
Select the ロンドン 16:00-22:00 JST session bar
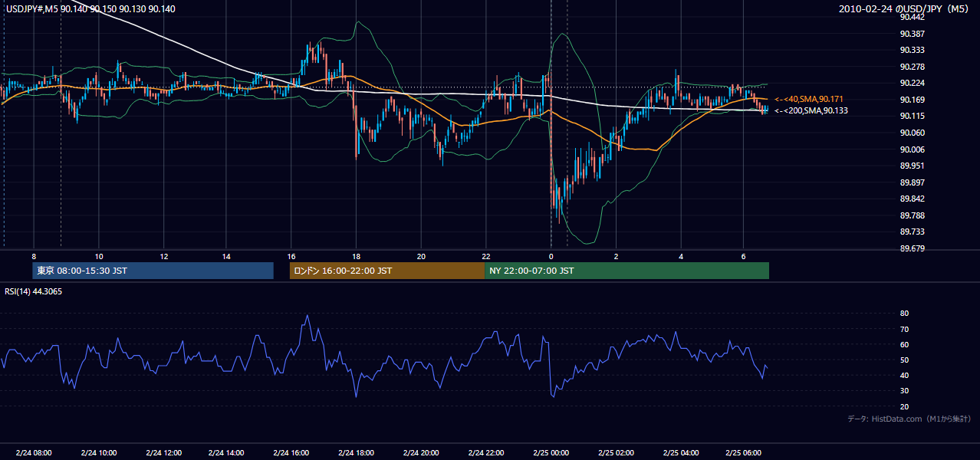[x=386, y=271]
